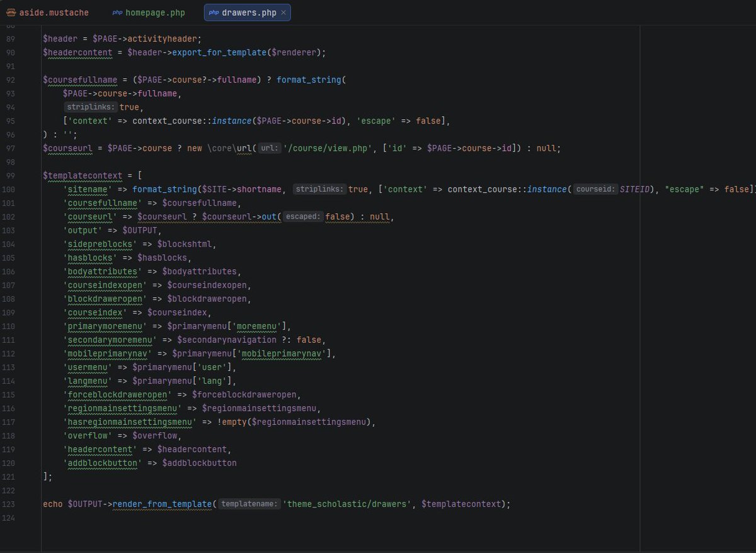Click the mustache file icon on aside.mustache tab
Viewport: 756px width, 553px height.
point(11,13)
